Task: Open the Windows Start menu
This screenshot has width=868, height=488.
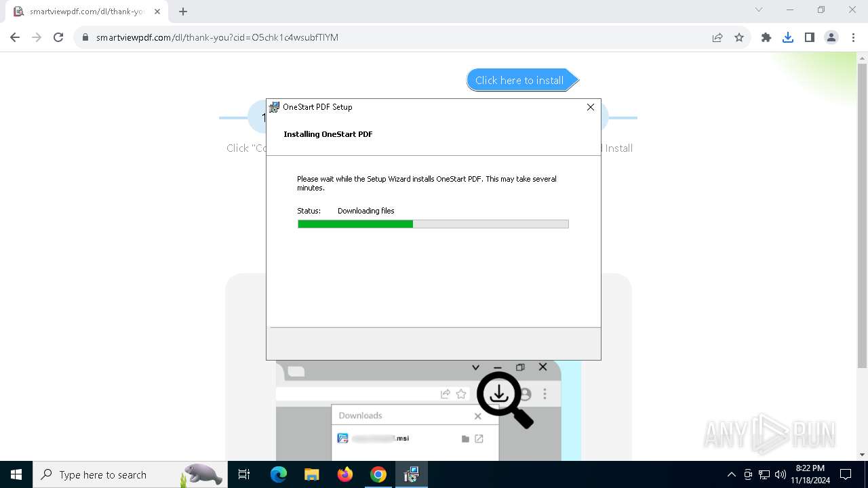Action: [16, 474]
